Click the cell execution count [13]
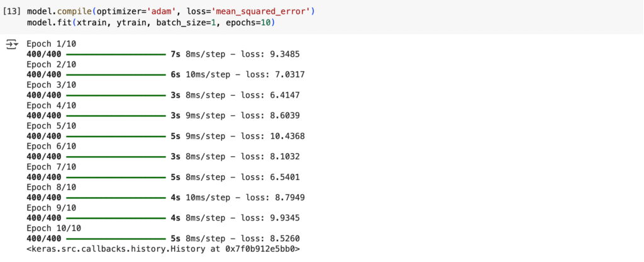The height and width of the screenshot is (262, 644). [x=13, y=12]
